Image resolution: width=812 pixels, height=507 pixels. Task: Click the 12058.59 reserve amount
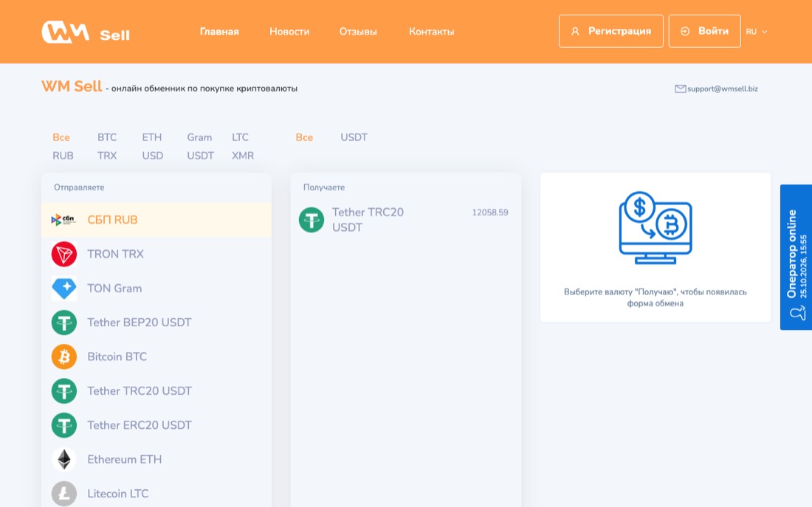click(490, 213)
